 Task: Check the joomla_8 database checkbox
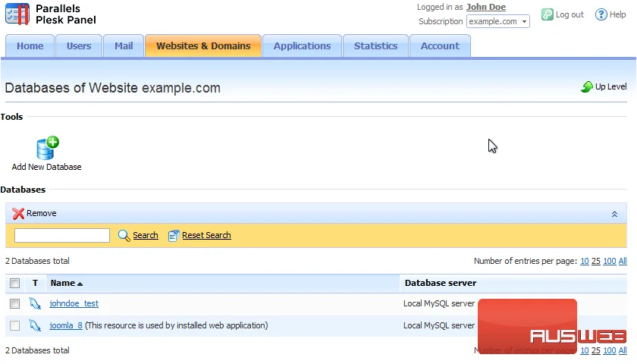point(14,325)
